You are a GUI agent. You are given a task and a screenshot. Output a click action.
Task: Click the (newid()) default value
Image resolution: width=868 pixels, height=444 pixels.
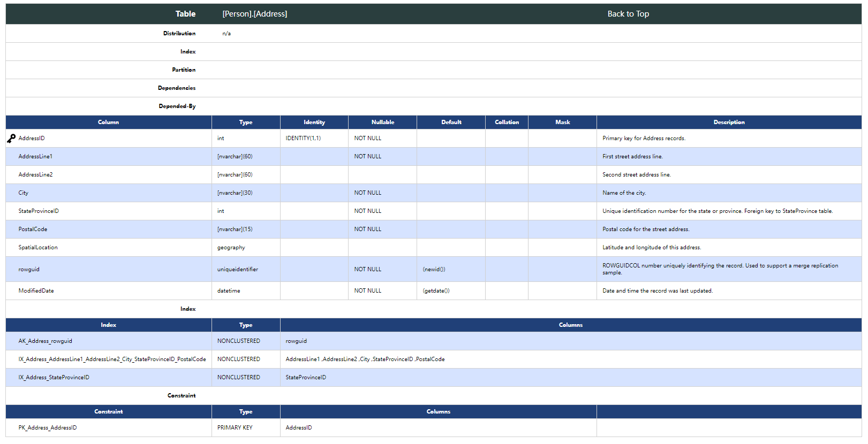click(x=434, y=270)
